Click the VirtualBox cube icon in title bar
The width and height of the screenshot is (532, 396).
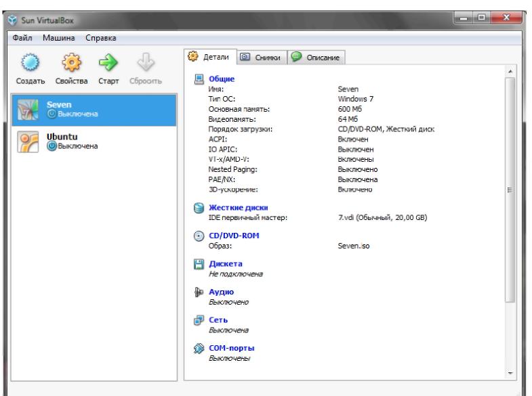click(x=13, y=20)
